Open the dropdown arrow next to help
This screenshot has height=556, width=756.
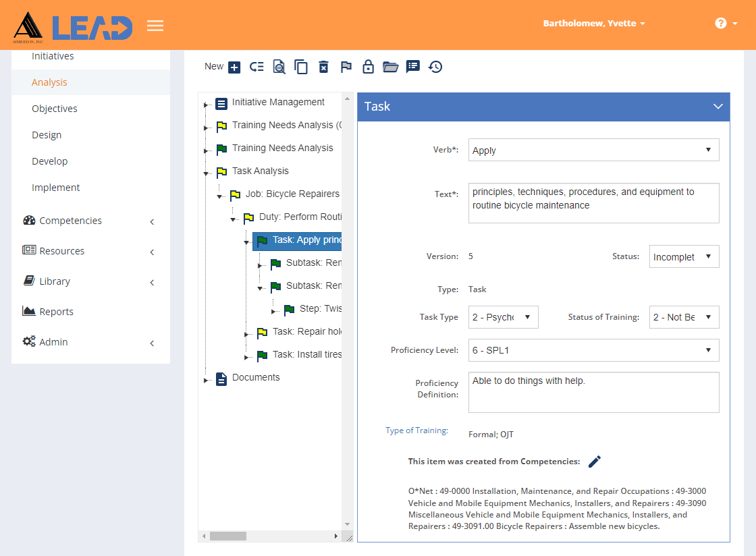[x=735, y=23]
